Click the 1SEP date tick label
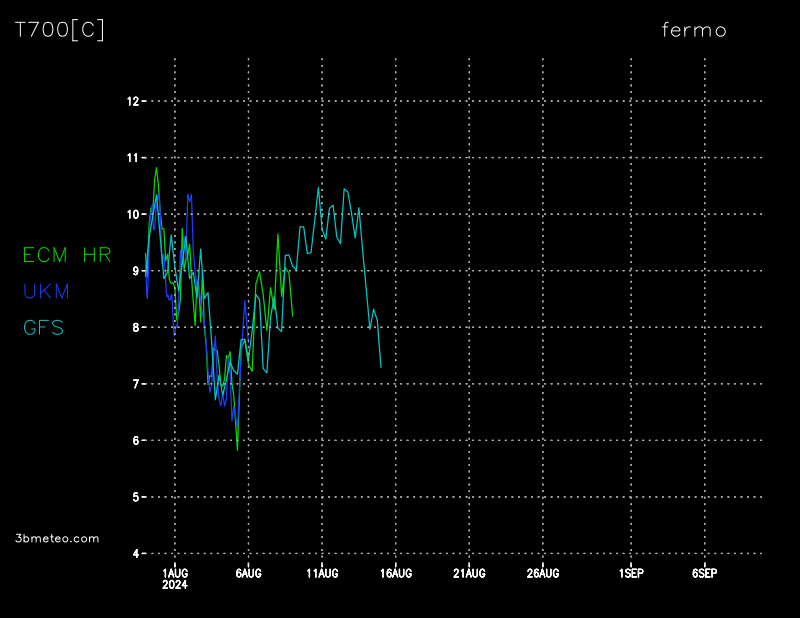This screenshot has width=800, height=618. coord(631,573)
